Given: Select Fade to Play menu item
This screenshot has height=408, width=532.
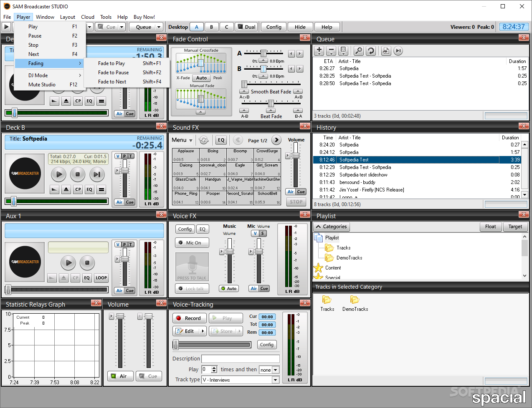Looking at the screenshot, I should [x=127, y=63].
